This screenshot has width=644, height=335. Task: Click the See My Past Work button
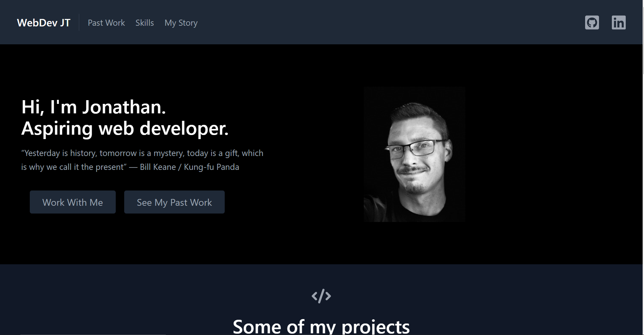(174, 202)
